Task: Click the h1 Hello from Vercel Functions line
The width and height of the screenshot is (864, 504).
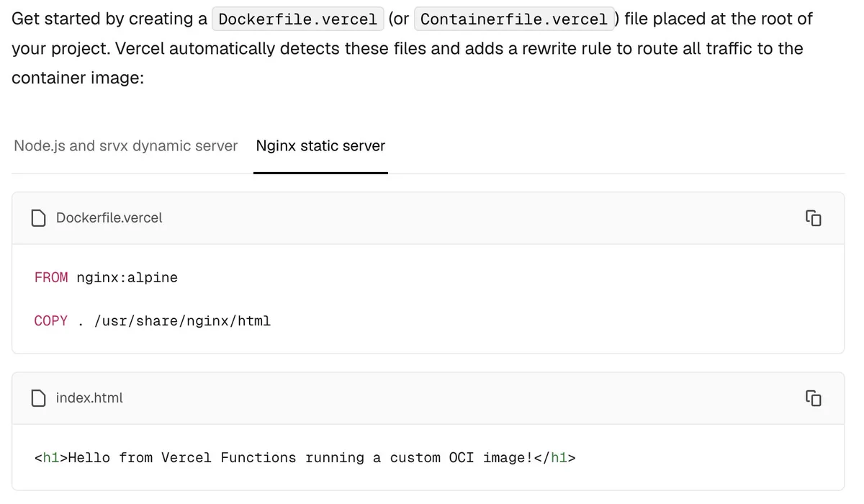Action: 305,458
